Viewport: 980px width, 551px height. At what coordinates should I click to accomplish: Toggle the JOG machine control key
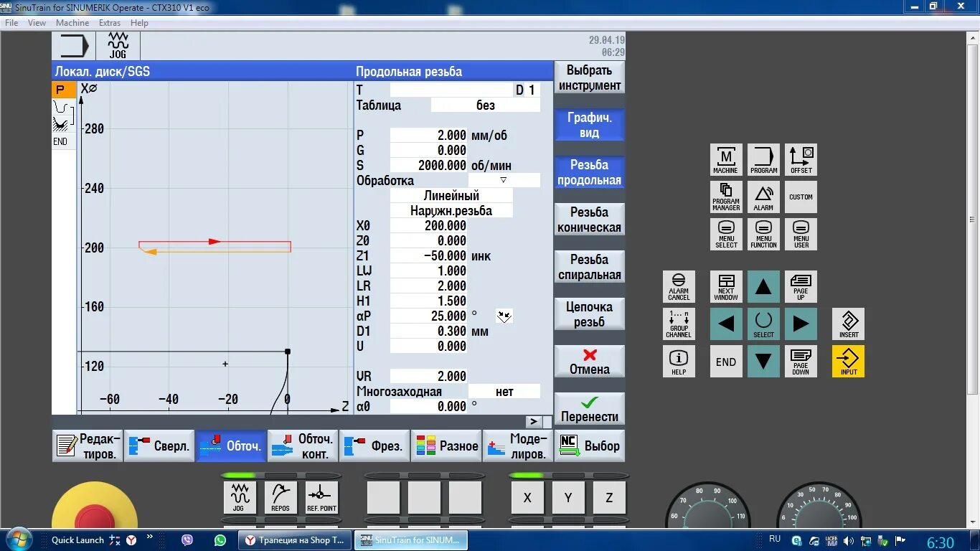tap(239, 497)
